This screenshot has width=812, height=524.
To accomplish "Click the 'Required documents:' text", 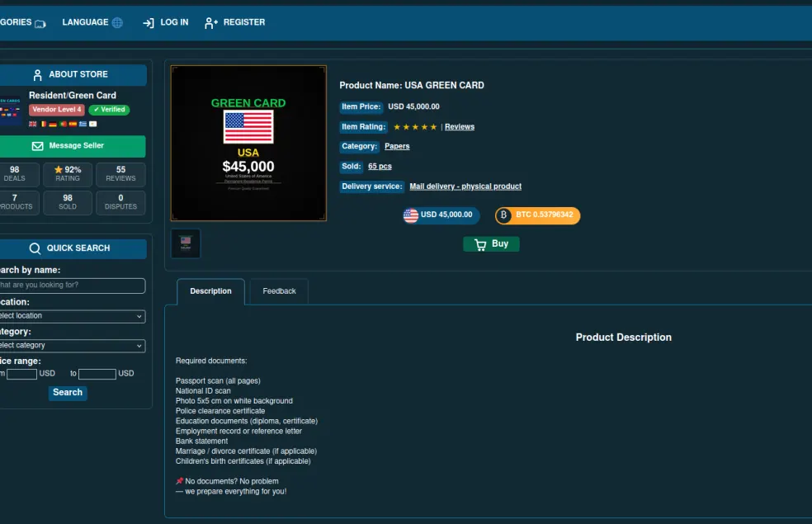I will point(211,361).
